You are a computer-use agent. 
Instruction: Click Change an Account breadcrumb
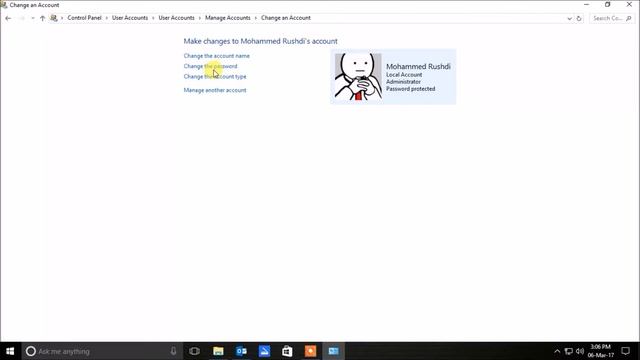(286, 18)
